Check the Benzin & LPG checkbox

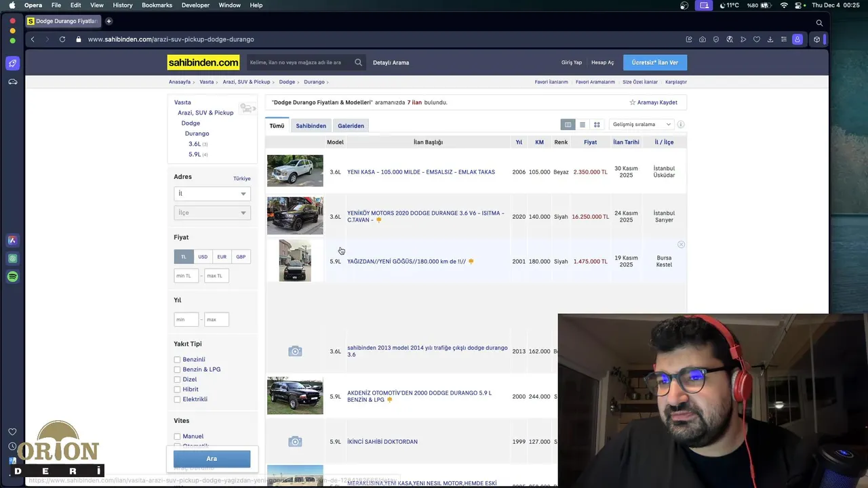point(177,369)
